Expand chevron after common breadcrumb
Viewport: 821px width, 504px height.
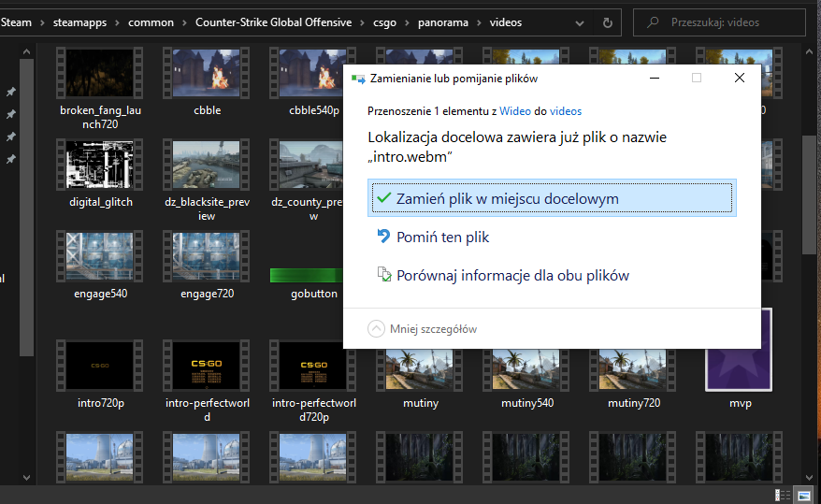184,23
